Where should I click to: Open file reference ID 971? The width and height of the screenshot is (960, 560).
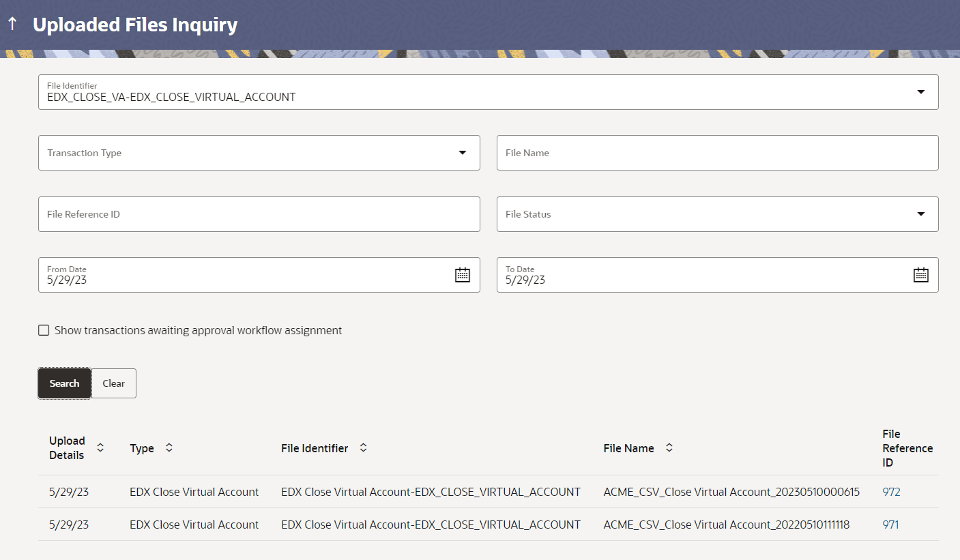(x=890, y=525)
